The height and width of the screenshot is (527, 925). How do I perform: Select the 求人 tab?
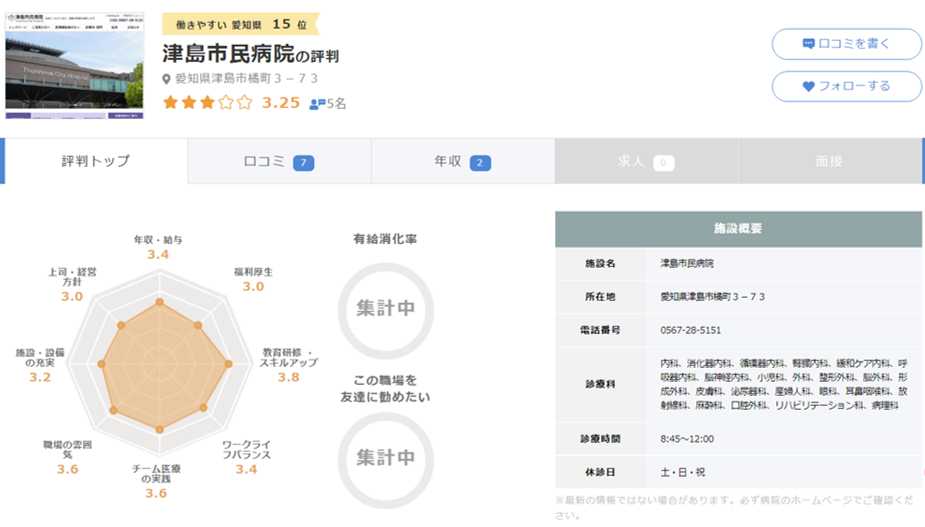pos(646,161)
